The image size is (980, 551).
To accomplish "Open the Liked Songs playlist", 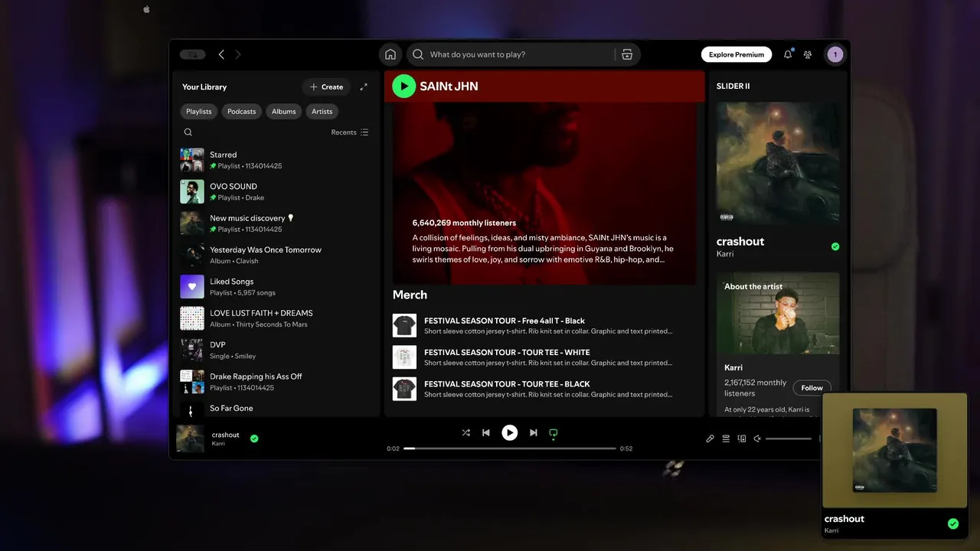I will [x=276, y=287].
